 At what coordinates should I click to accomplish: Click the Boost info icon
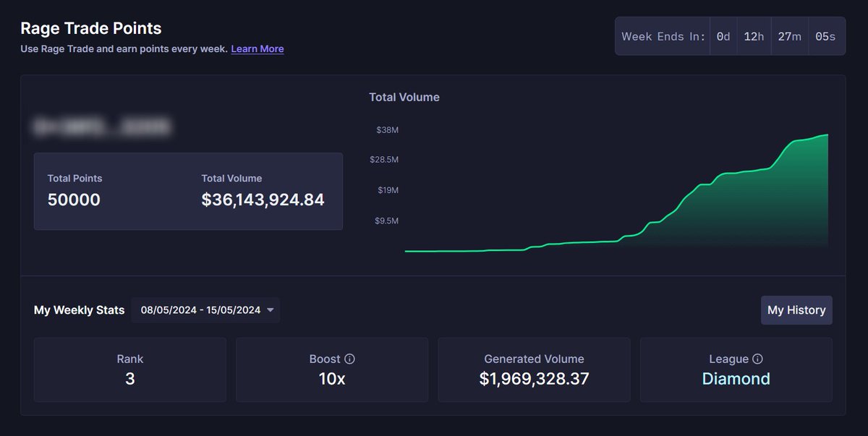click(349, 359)
